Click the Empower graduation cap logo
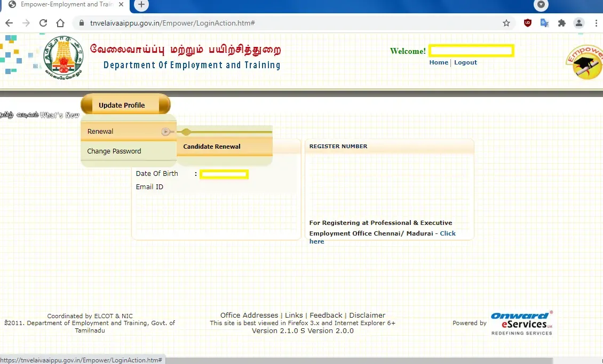The image size is (603, 364). pyautogui.click(x=585, y=62)
